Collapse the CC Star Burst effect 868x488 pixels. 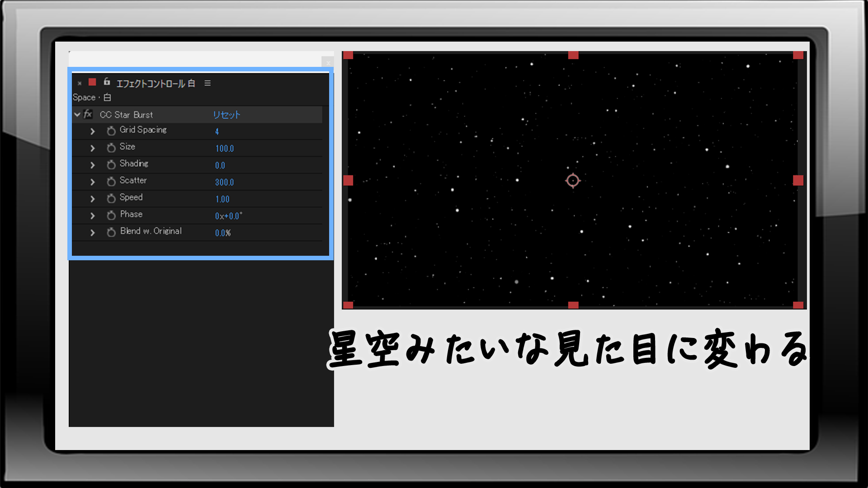point(77,115)
